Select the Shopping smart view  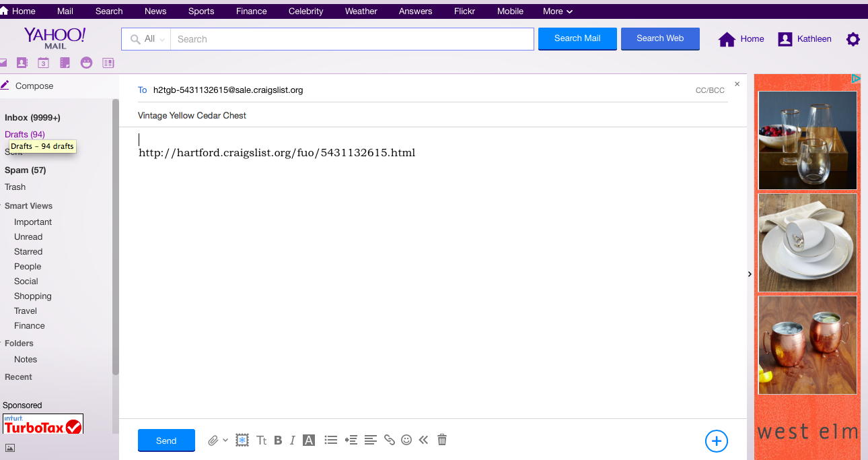coord(33,296)
